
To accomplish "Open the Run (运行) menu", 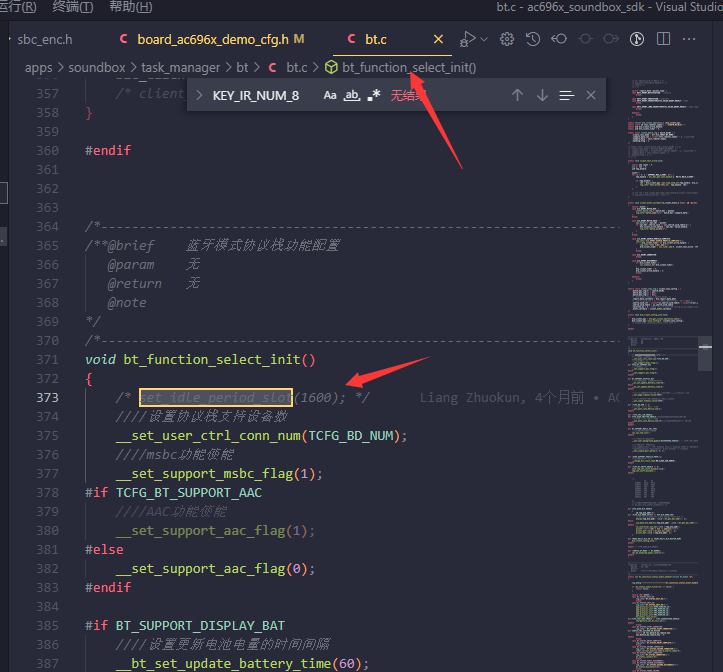I will [x=17, y=6].
